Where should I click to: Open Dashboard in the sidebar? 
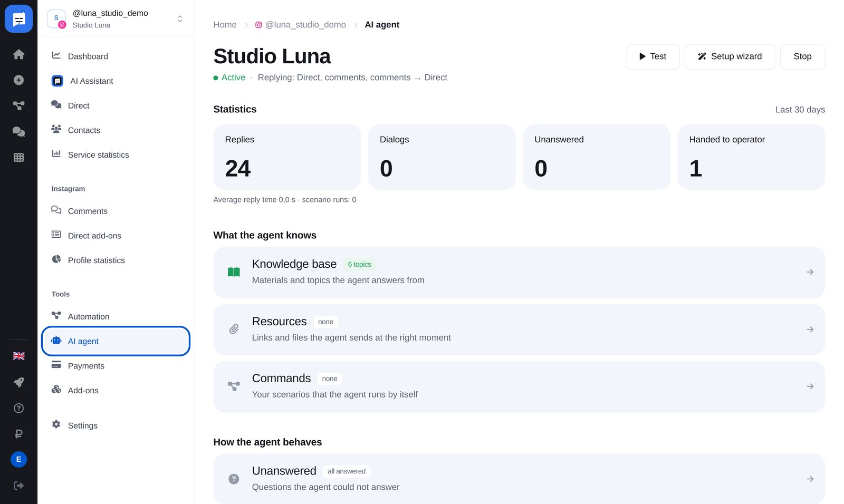click(116, 56)
